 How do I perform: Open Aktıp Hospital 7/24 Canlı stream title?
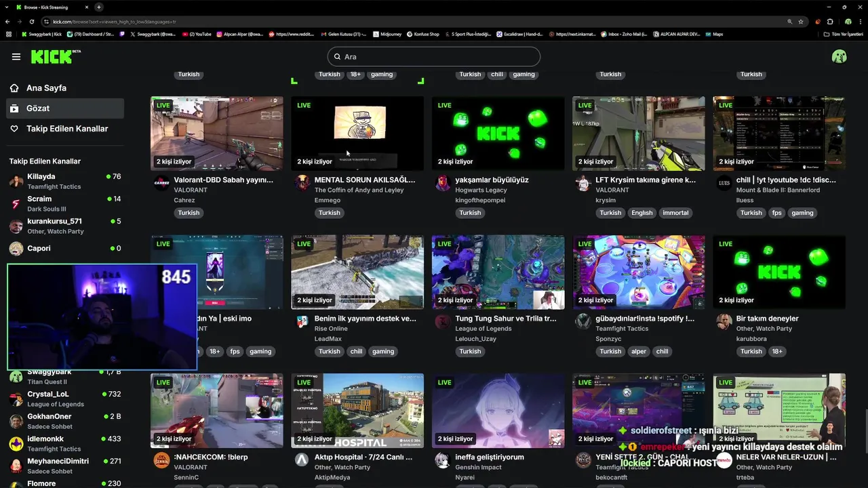tap(363, 457)
